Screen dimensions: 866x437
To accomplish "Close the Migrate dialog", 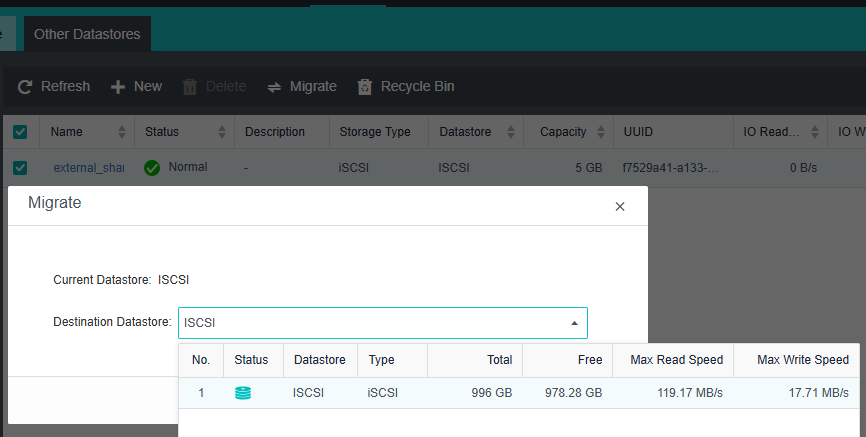I will point(619,206).
